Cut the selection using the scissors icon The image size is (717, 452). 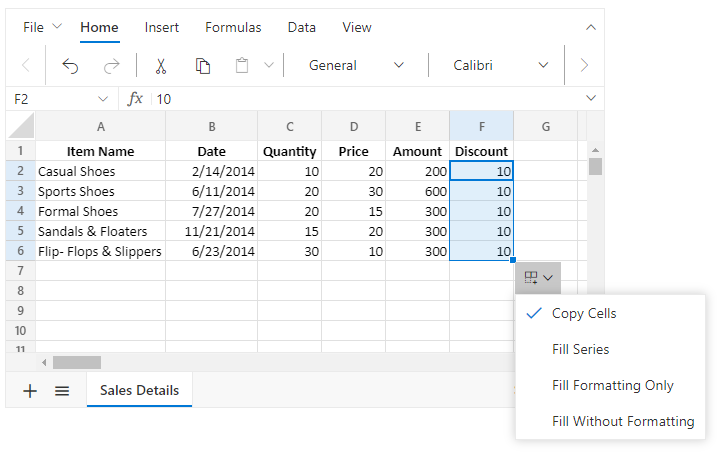(x=160, y=66)
